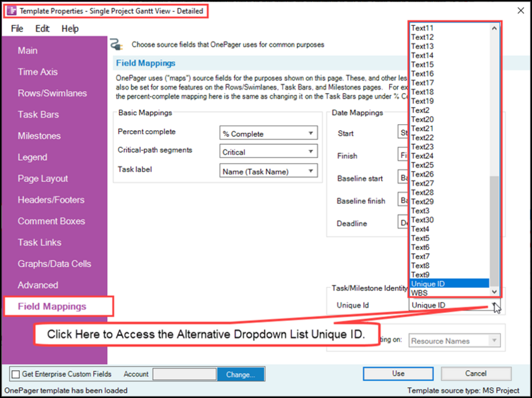
Task: Open the Edit menu
Action: click(42, 29)
